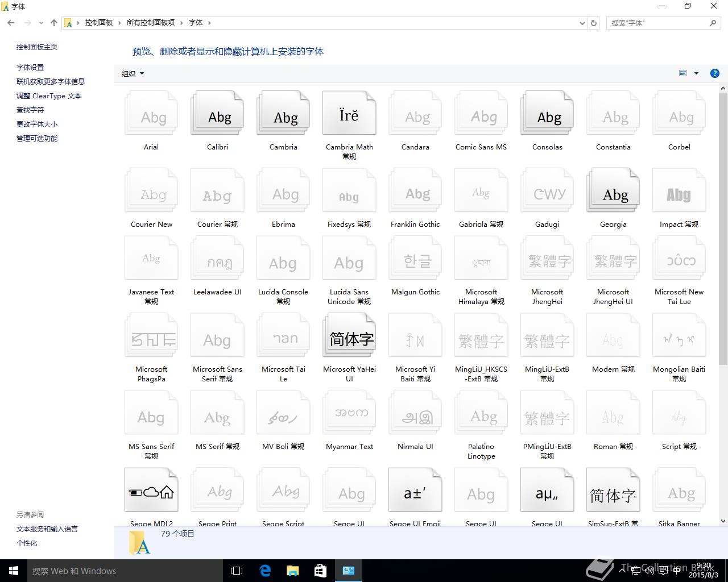Click the scrollbar down arrow
The image size is (728, 582).
(723, 521)
